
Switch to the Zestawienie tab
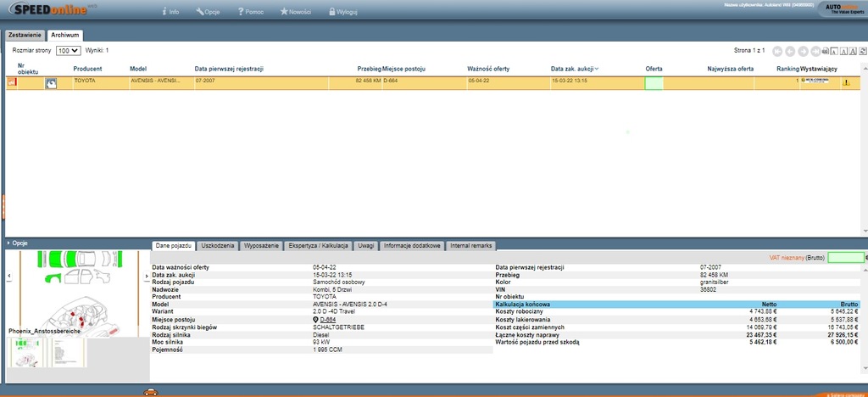pos(25,35)
